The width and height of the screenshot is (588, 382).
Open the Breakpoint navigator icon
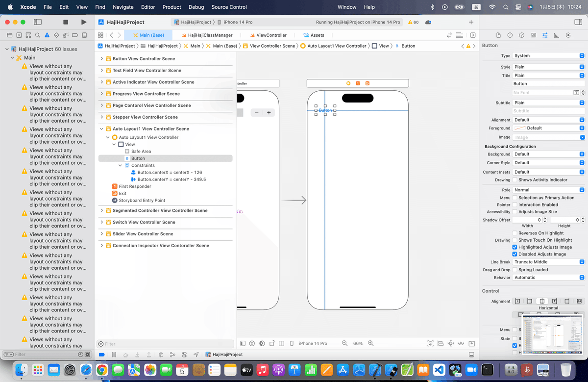(x=74, y=35)
